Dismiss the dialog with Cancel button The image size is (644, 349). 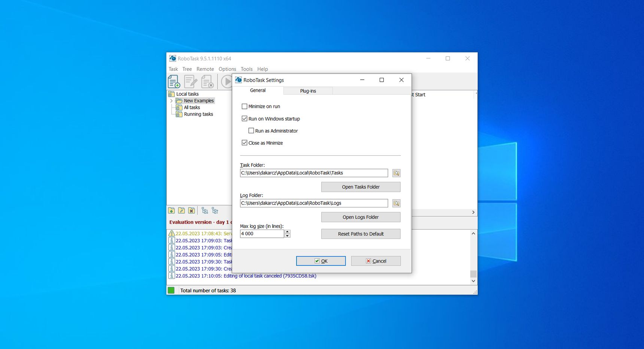pos(376,261)
